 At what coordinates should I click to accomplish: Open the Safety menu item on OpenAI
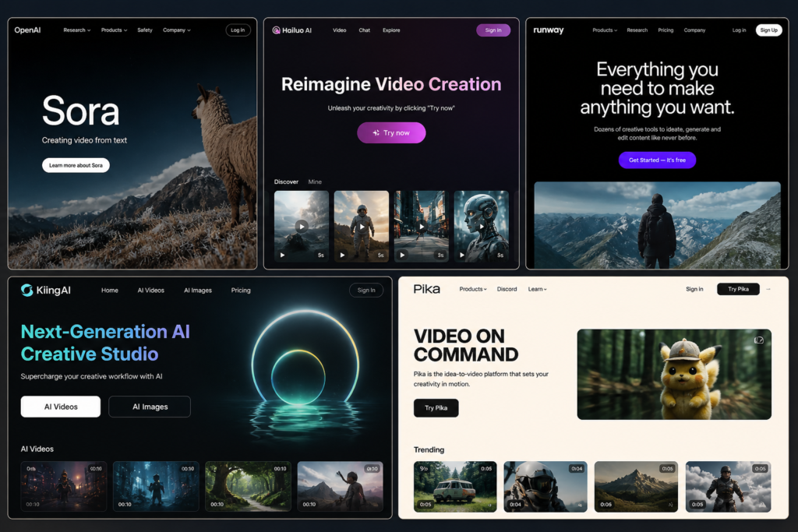144,30
